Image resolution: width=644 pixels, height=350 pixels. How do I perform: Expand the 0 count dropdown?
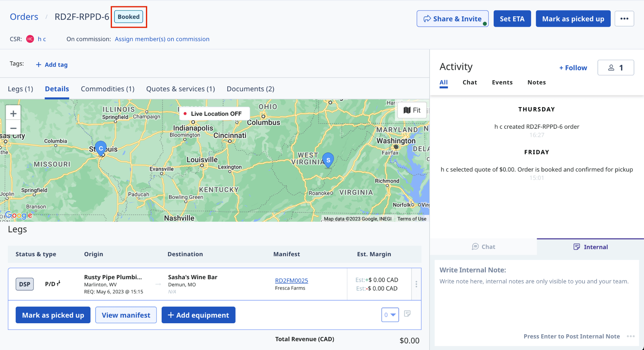pyautogui.click(x=390, y=315)
